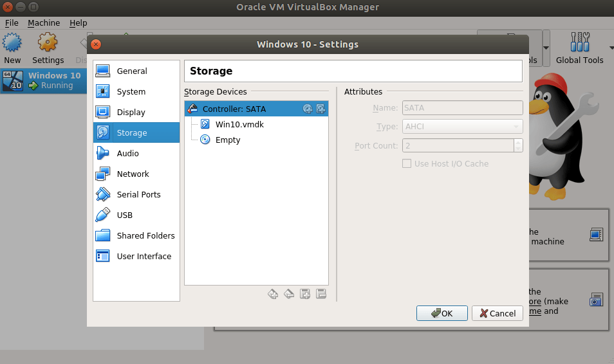Confirm settings with OK button
Viewport: 614px width, 364px height.
pyautogui.click(x=442, y=313)
